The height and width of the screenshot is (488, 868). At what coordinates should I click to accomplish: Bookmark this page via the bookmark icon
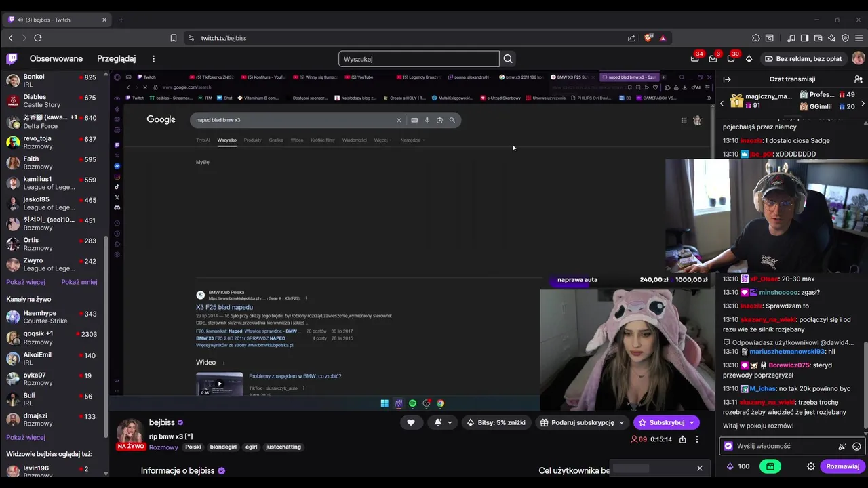coord(174,38)
